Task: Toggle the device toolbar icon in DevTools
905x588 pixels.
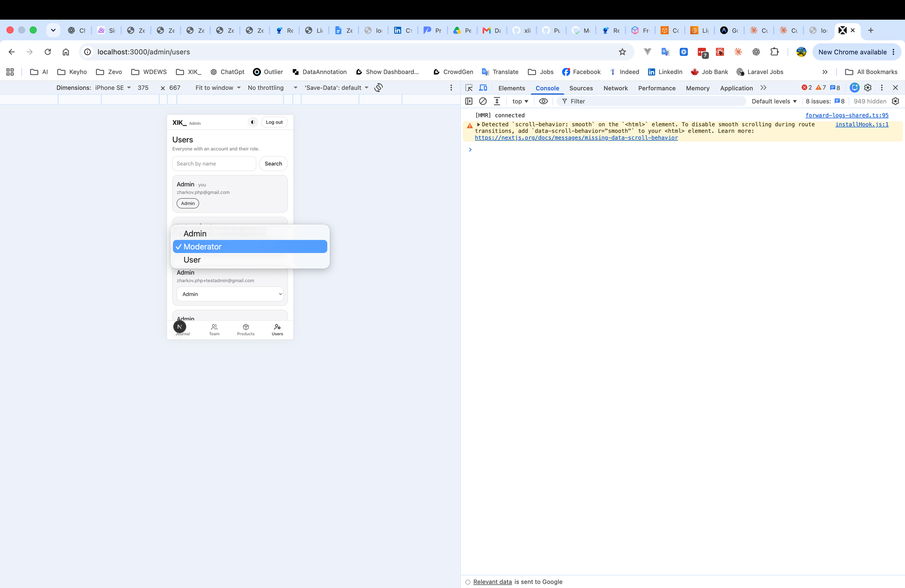Action: tap(483, 88)
